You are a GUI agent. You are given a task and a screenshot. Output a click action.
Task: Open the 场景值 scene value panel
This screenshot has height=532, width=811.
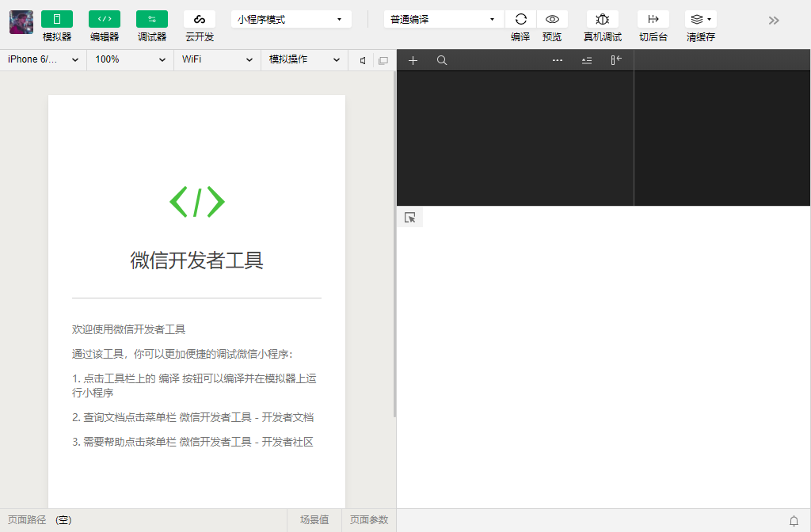[314, 520]
